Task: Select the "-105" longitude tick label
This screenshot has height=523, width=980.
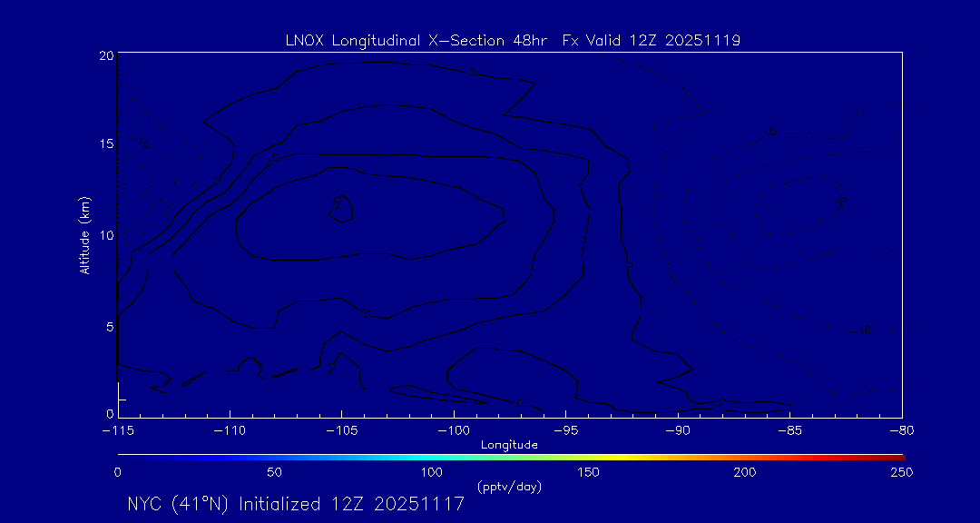Action: pyautogui.click(x=342, y=431)
